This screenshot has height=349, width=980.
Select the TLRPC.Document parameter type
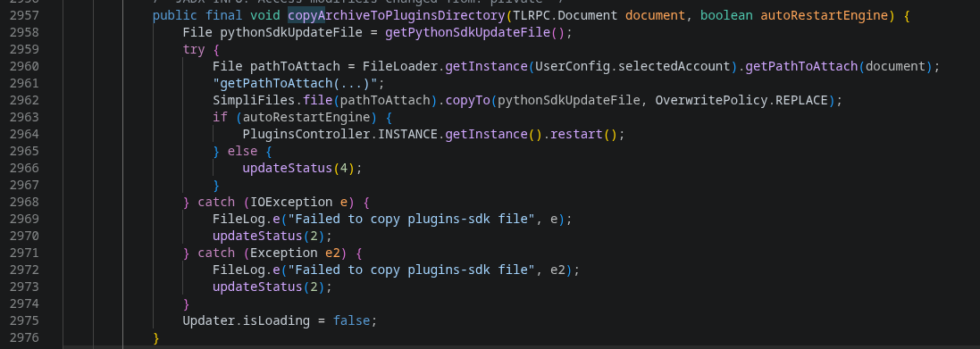pos(565,15)
